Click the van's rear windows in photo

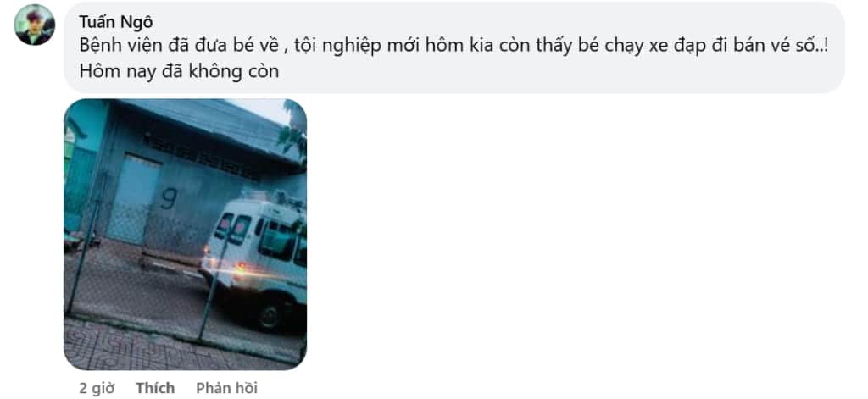234,229
